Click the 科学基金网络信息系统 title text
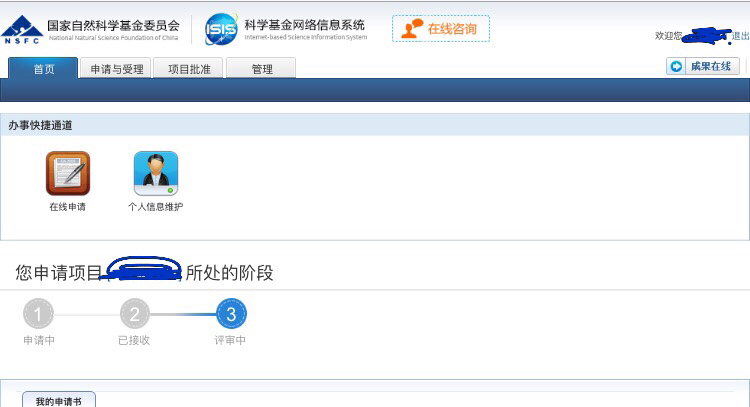Screen dimensions: 750x407 tap(304, 24)
